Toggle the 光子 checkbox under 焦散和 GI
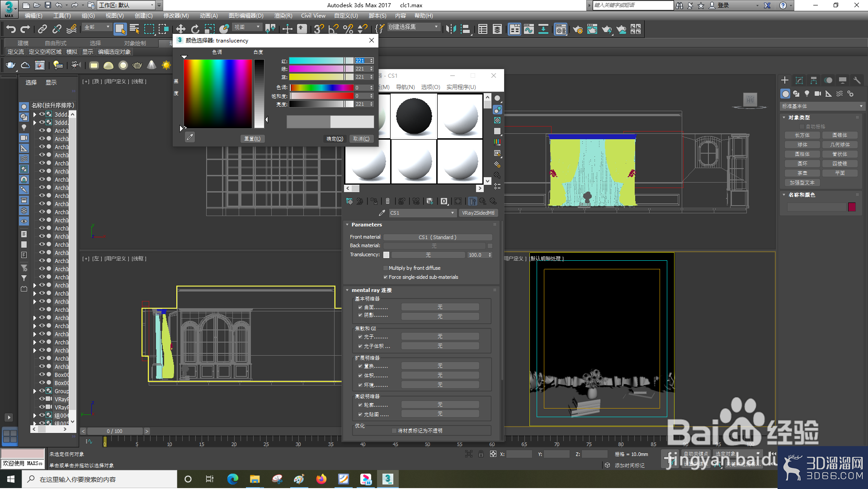Image resolution: width=868 pixels, height=489 pixels. coord(360,337)
